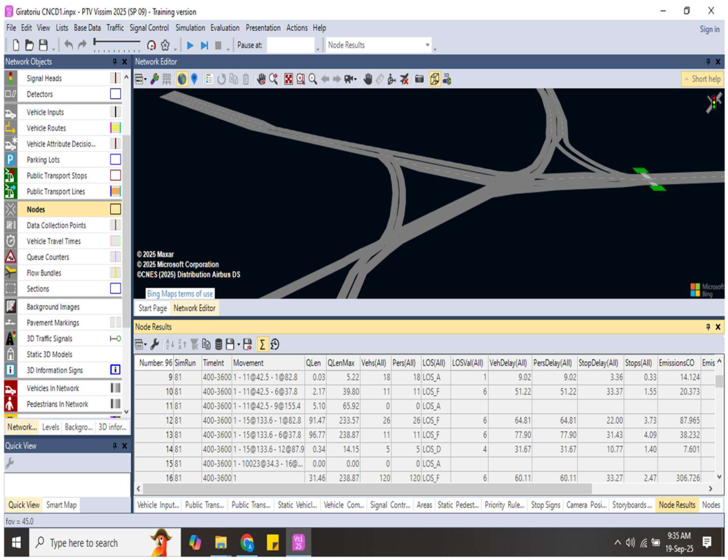
Task: Open the Evaluation menu
Action: click(x=225, y=28)
